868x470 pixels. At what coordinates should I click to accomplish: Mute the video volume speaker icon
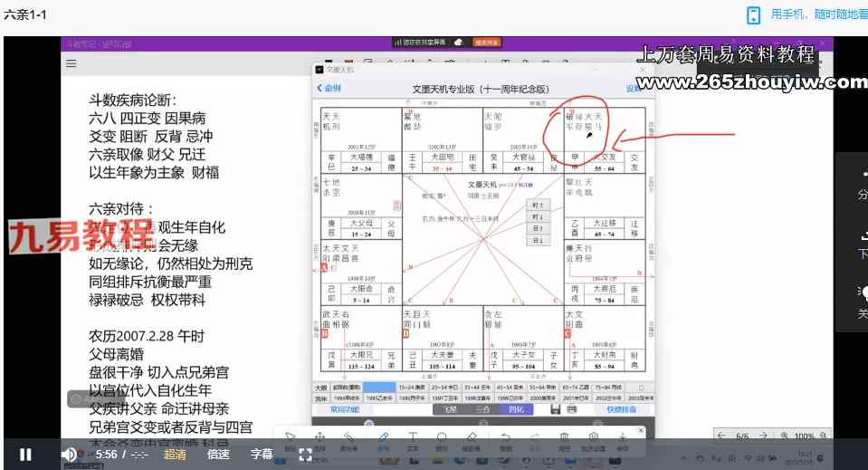[x=69, y=455]
